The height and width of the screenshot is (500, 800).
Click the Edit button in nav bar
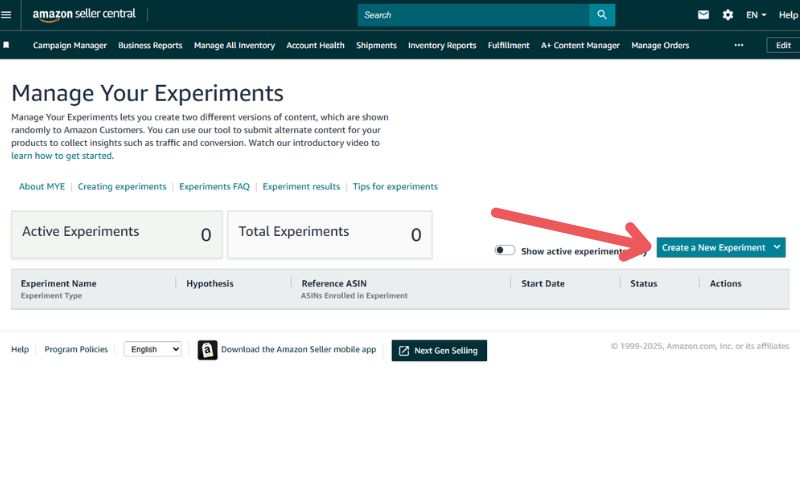tap(783, 45)
